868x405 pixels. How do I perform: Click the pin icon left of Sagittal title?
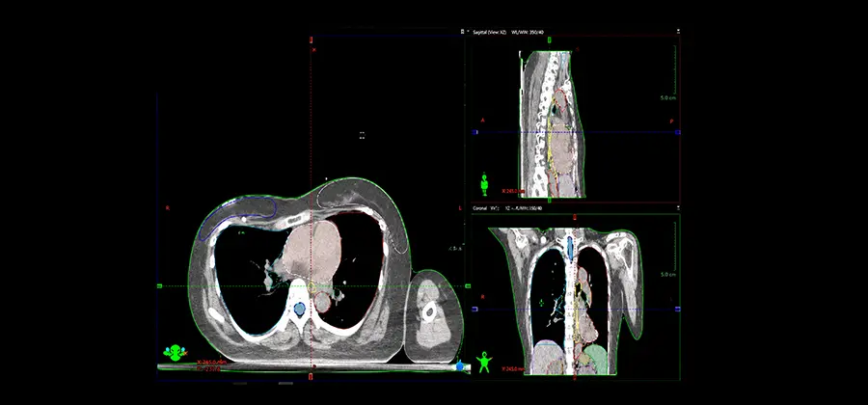462,32
